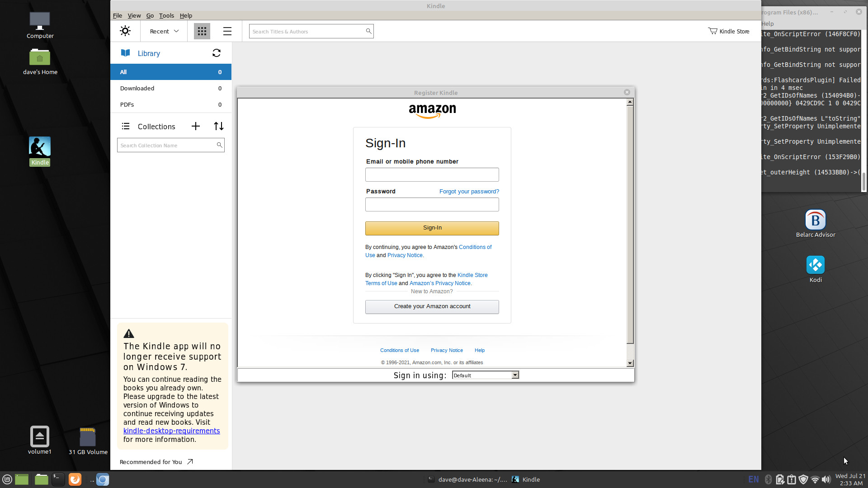Switch to Kindle taskbar entry
This screenshot has height=488, width=868.
click(526, 479)
